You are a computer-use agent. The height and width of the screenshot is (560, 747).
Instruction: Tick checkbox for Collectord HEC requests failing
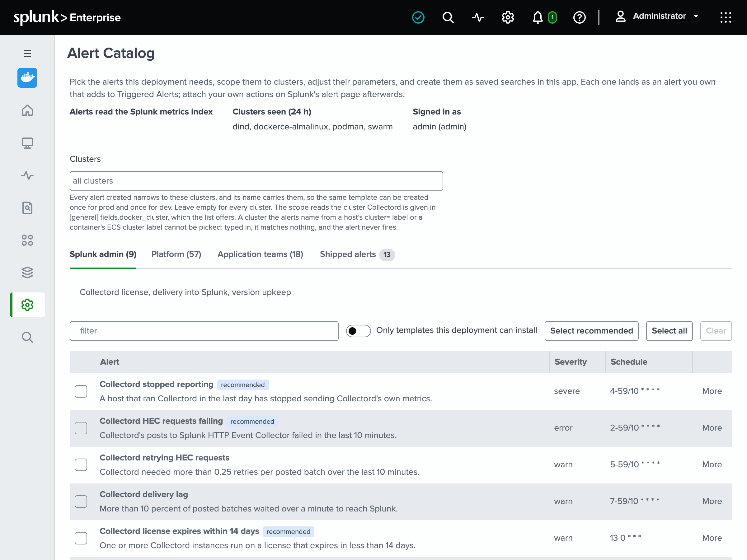coord(81,428)
